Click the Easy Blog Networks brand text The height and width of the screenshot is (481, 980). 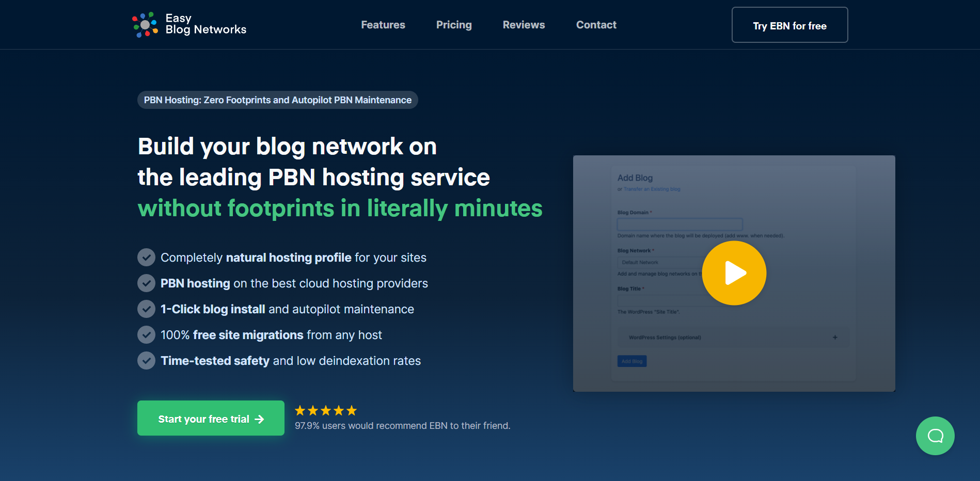(x=206, y=24)
